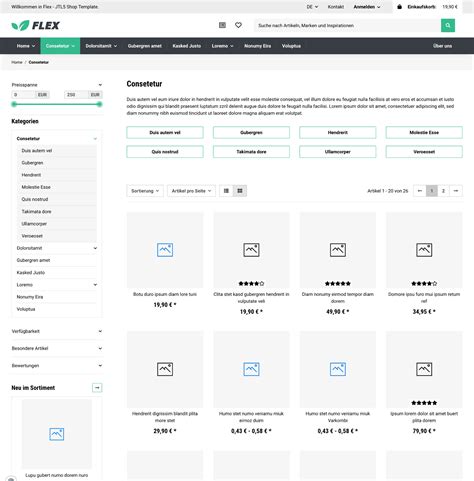Click Molestie Esse category button
The height and width of the screenshot is (481, 474).
click(x=424, y=132)
